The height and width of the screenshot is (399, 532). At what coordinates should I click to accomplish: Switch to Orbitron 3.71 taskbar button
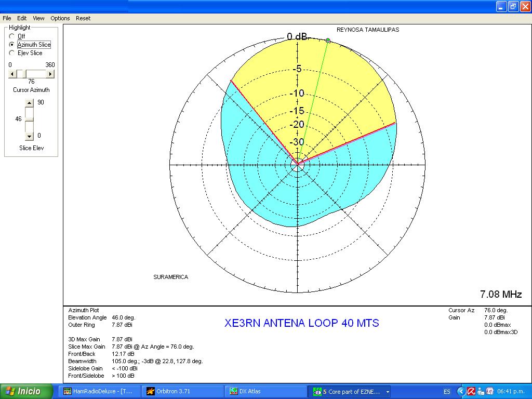182,391
